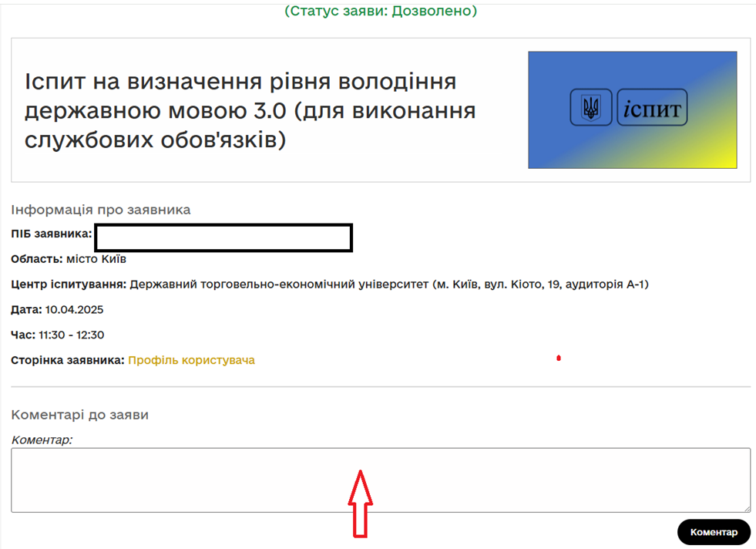Click the Статус заяви: Дозволено text

(381, 11)
